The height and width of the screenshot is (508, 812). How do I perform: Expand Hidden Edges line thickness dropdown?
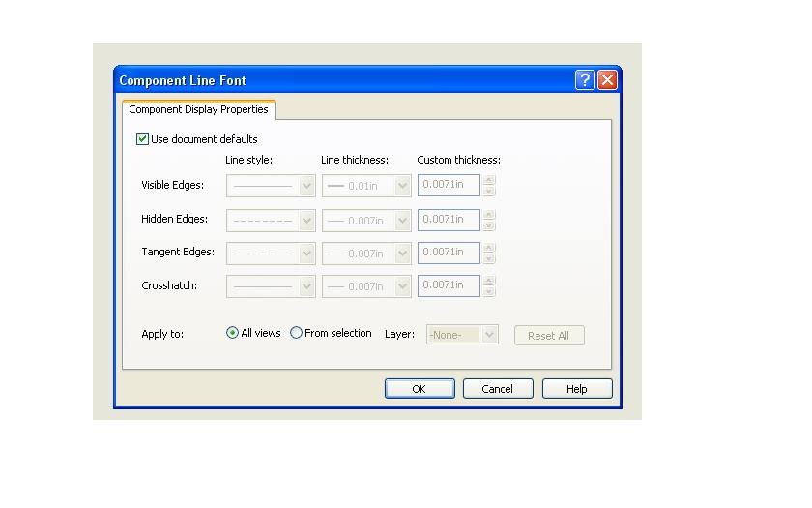pyautogui.click(x=366, y=221)
